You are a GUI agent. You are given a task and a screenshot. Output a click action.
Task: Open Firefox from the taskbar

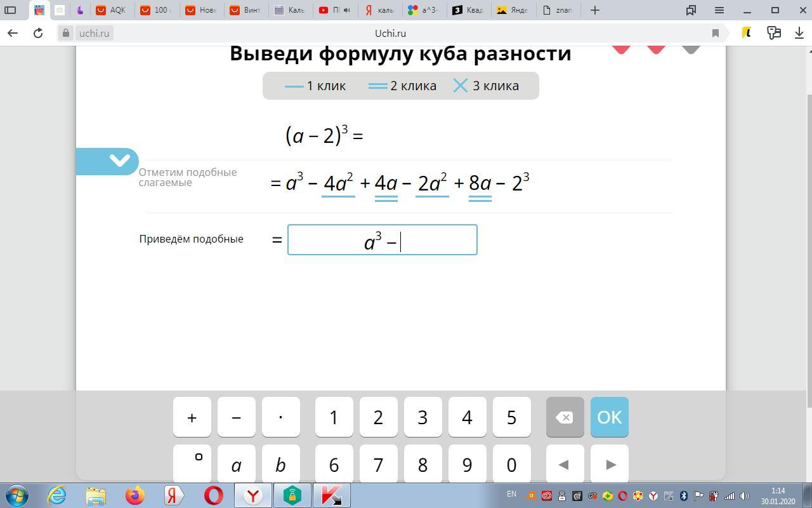click(x=134, y=495)
